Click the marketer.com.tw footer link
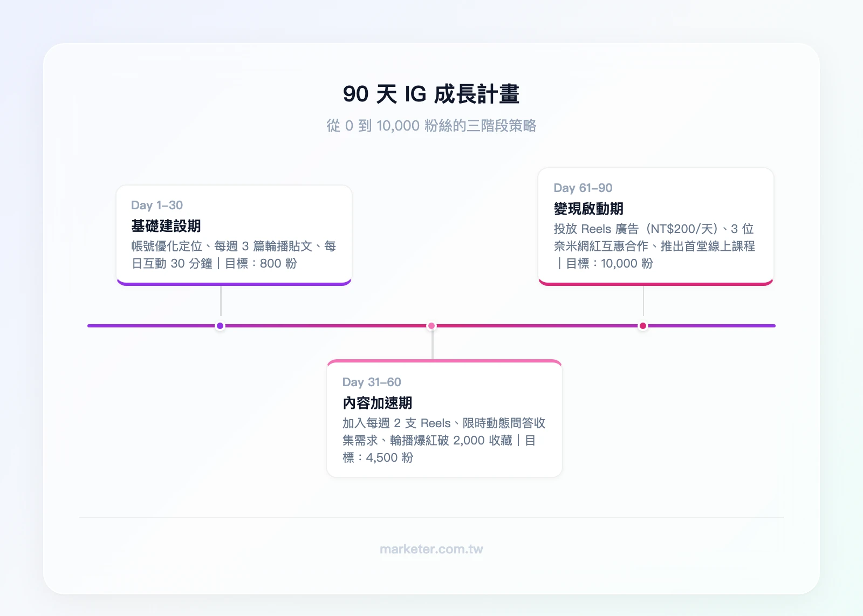This screenshot has height=616, width=863. (432, 549)
